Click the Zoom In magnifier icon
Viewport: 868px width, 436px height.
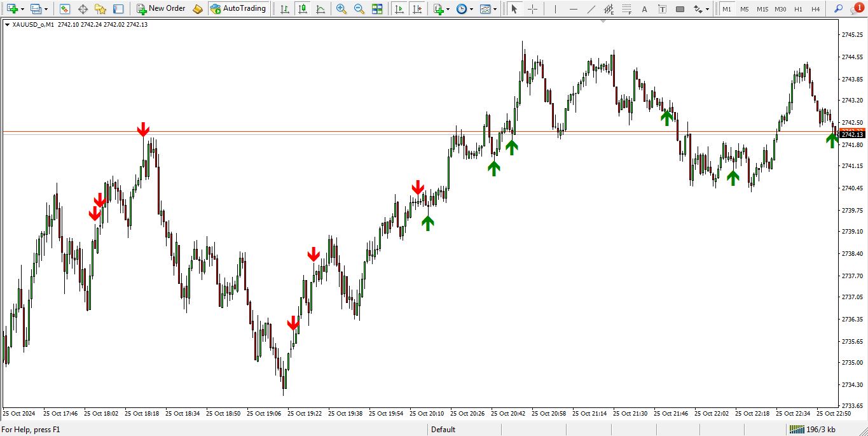pyautogui.click(x=341, y=9)
